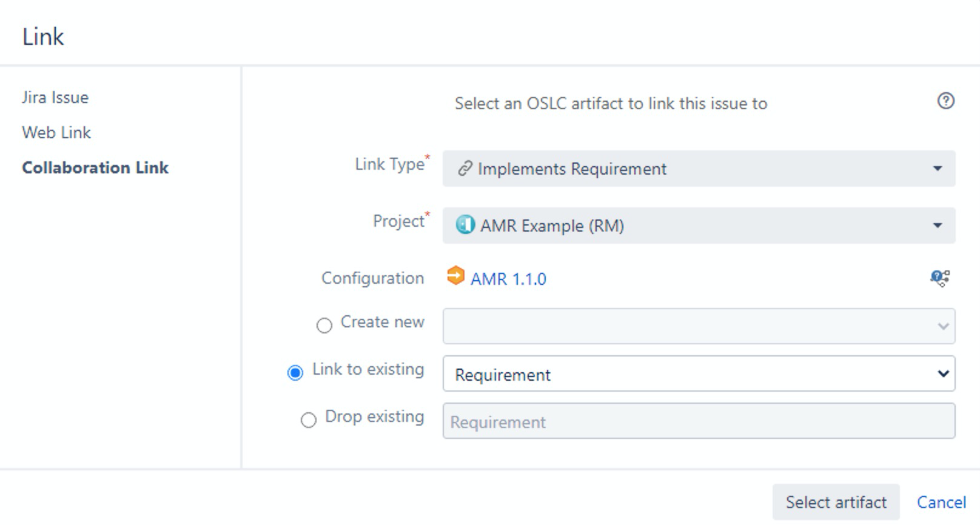Switch to the Jira Issue tab
Image resolution: width=980 pixels, height=525 pixels.
55,98
